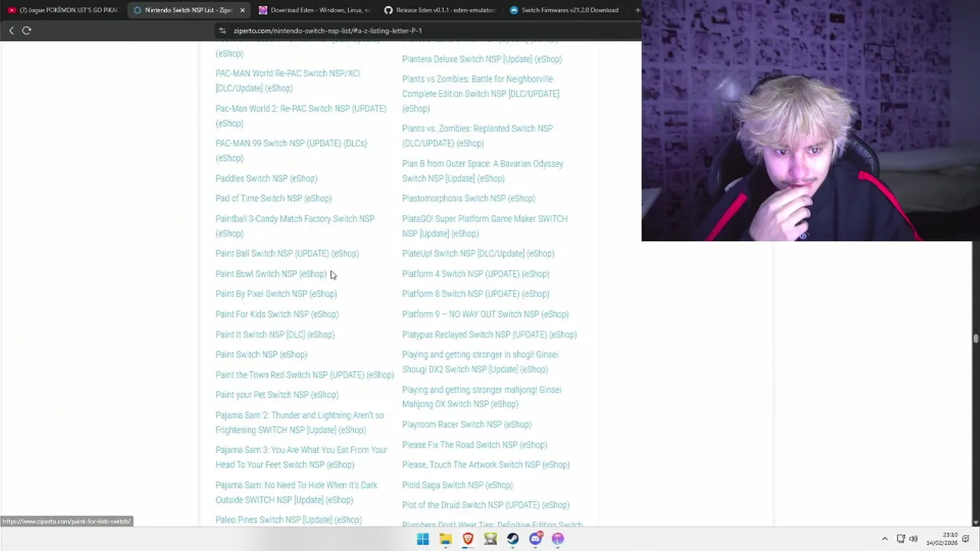The height and width of the screenshot is (551, 980).
Task: Open Paintball 3-Candy Match Factory link
Action: [x=295, y=227]
